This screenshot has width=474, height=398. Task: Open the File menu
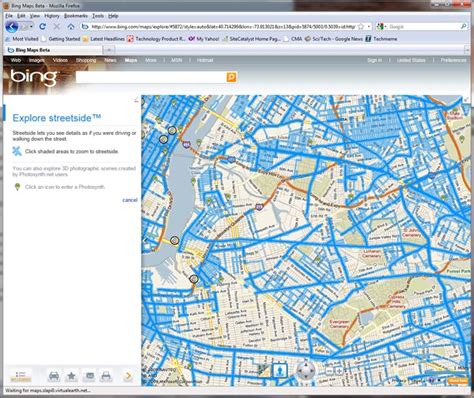[x=9, y=16]
